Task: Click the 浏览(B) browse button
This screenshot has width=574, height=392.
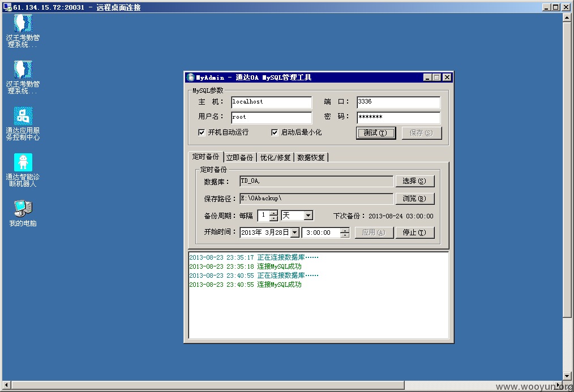Action: click(x=415, y=199)
